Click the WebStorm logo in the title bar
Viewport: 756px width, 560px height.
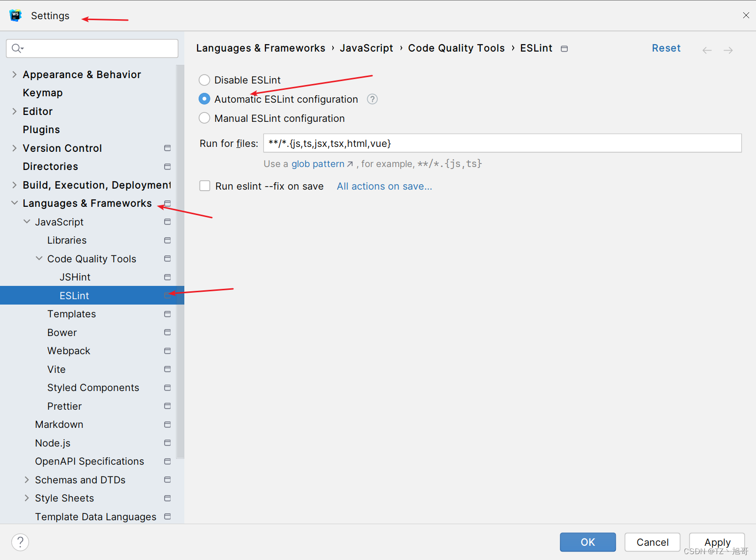pos(16,15)
